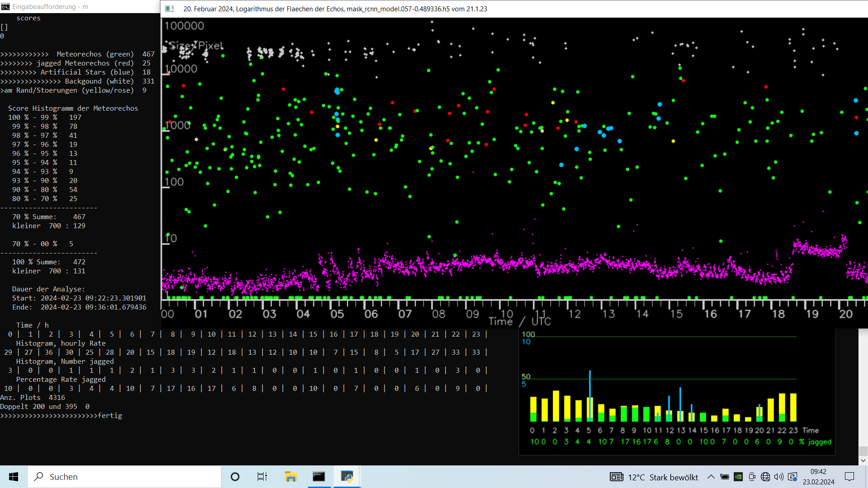This screenshot has width=868, height=488.
Task: Click the plot window title text
Action: [x=335, y=9]
